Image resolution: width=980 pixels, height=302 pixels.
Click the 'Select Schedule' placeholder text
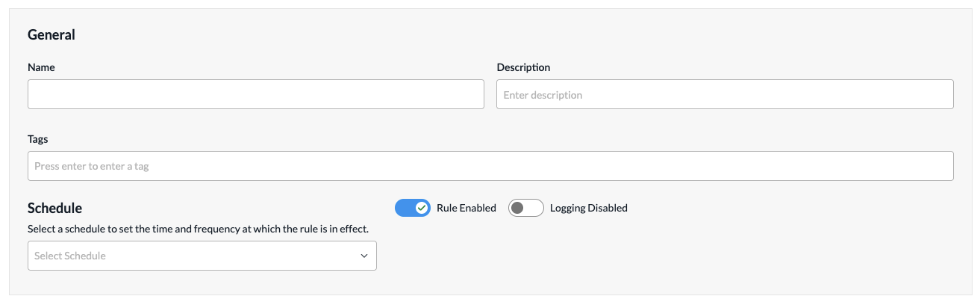[70, 256]
